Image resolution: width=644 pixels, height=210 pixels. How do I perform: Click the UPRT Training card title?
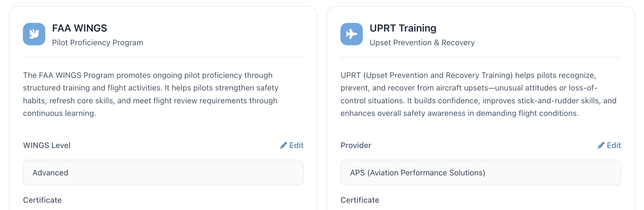[403, 28]
